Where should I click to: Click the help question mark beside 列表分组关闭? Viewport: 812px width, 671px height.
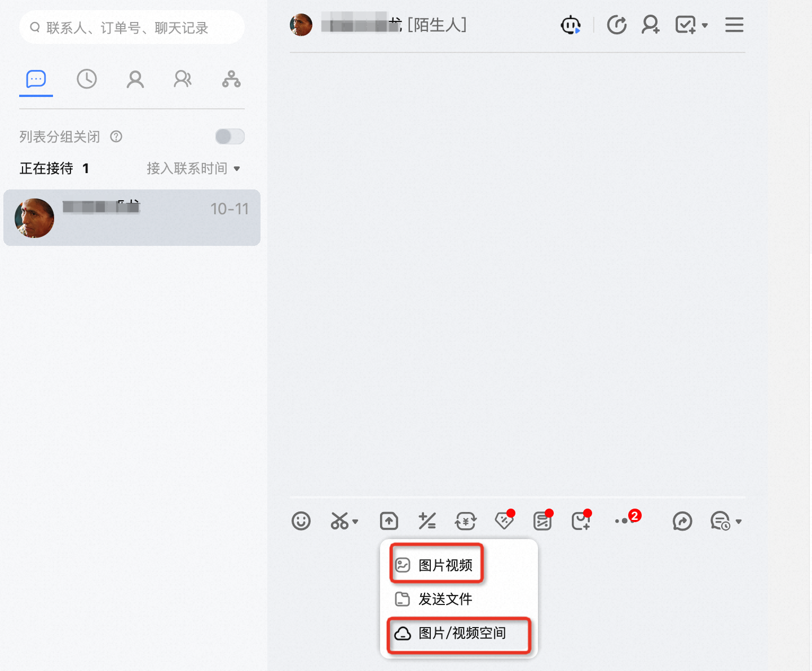click(116, 136)
